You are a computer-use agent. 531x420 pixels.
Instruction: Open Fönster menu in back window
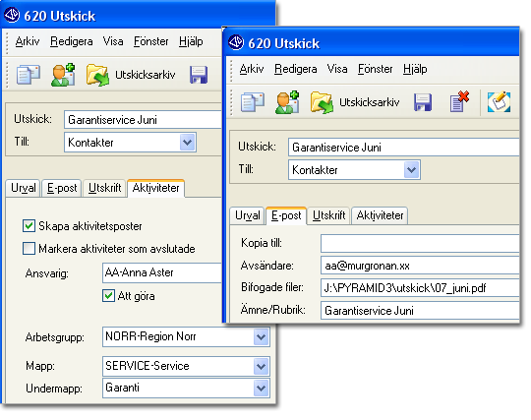151,41
